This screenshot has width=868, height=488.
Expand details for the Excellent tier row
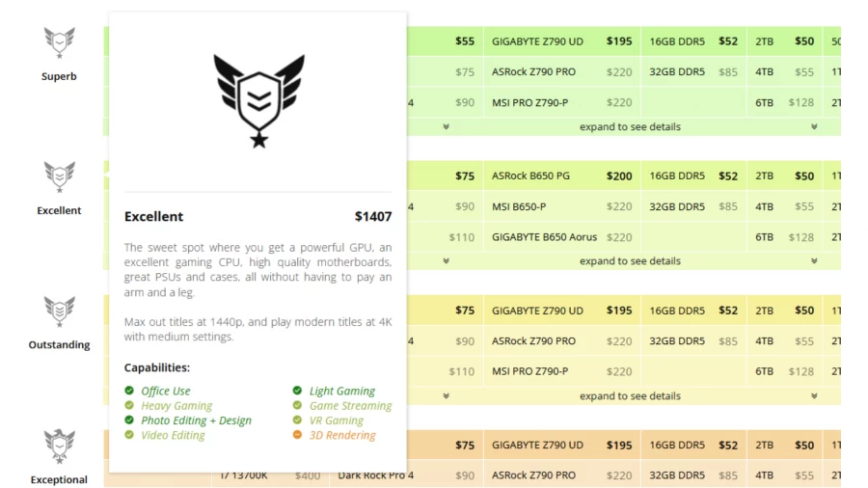tap(629, 260)
